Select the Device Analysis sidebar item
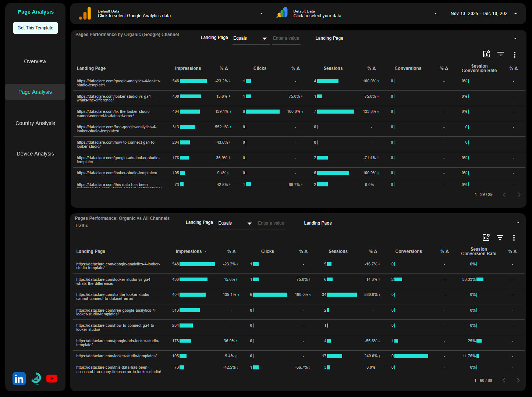Viewport: 532px width, 397px height. pyautogui.click(x=35, y=154)
